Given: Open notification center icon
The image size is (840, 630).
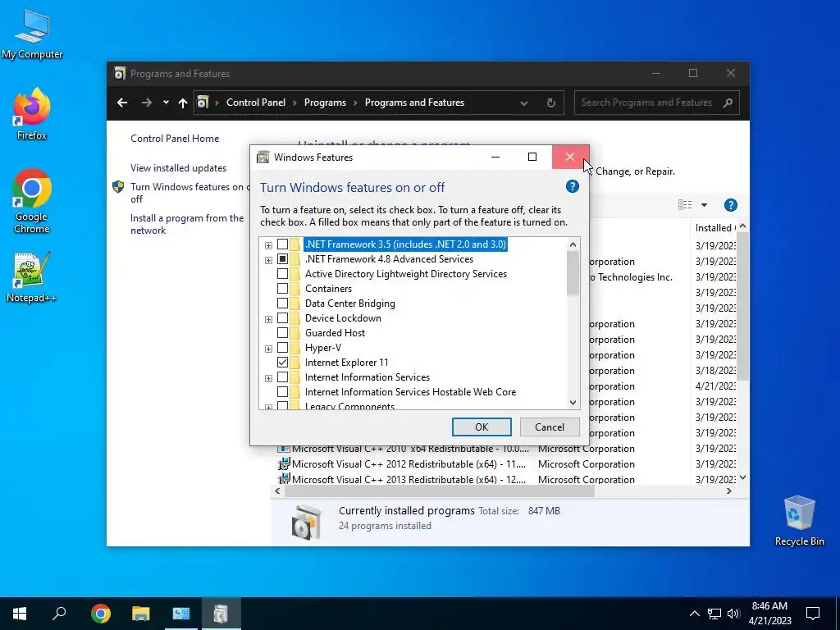Looking at the screenshot, I should (x=813, y=614).
